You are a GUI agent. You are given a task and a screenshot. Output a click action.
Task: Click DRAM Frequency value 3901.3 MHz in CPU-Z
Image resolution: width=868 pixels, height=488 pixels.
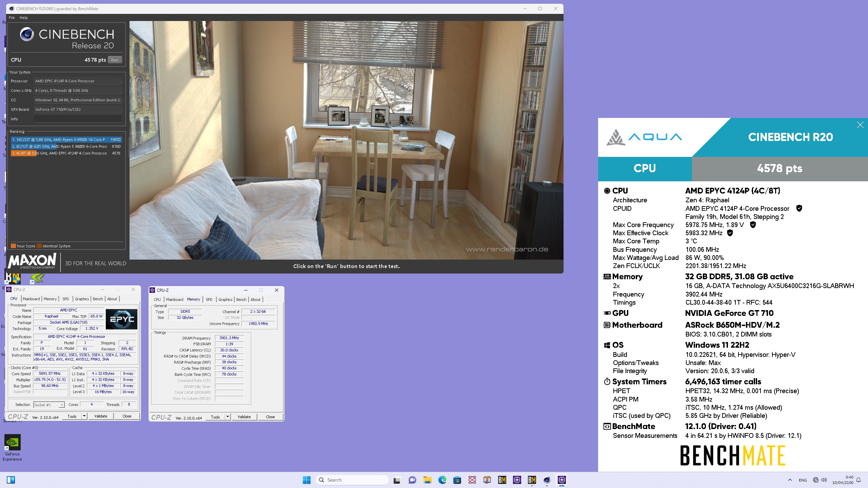(229, 338)
